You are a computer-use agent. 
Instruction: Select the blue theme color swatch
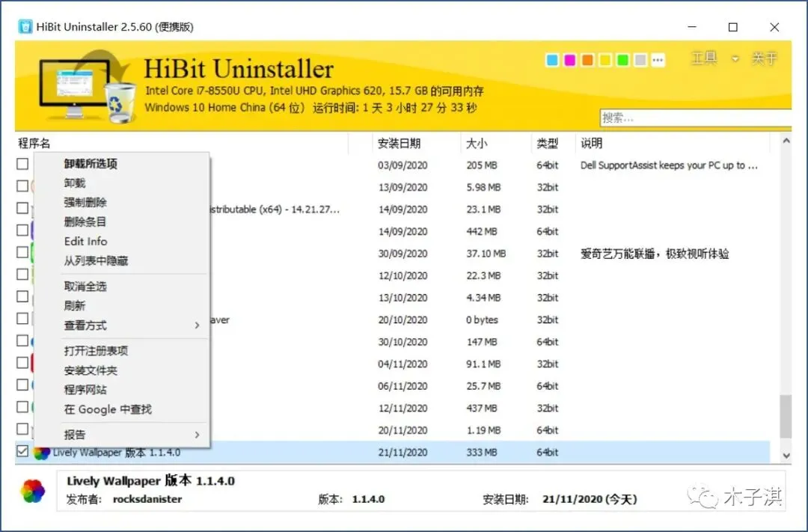pos(552,61)
